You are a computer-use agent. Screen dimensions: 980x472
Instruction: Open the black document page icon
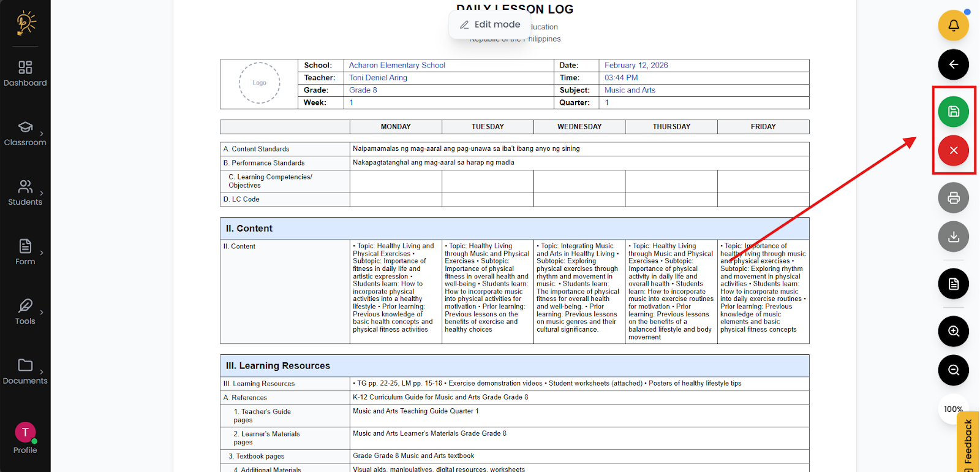pos(953,284)
